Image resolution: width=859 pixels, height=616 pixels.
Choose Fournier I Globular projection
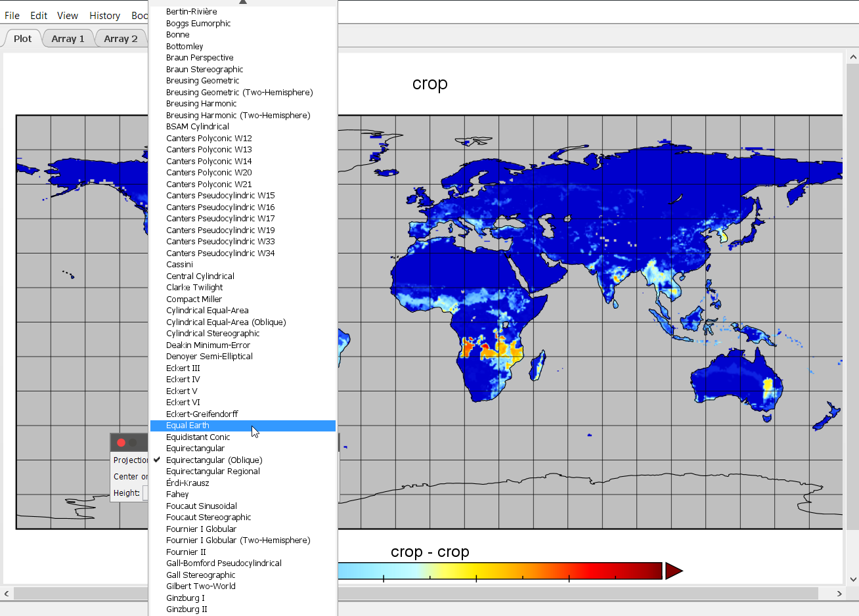click(x=243, y=529)
